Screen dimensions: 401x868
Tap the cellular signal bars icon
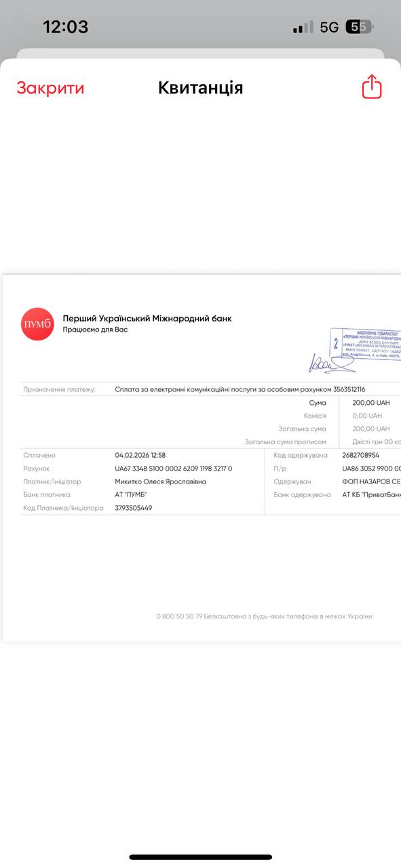tap(303, 27)
